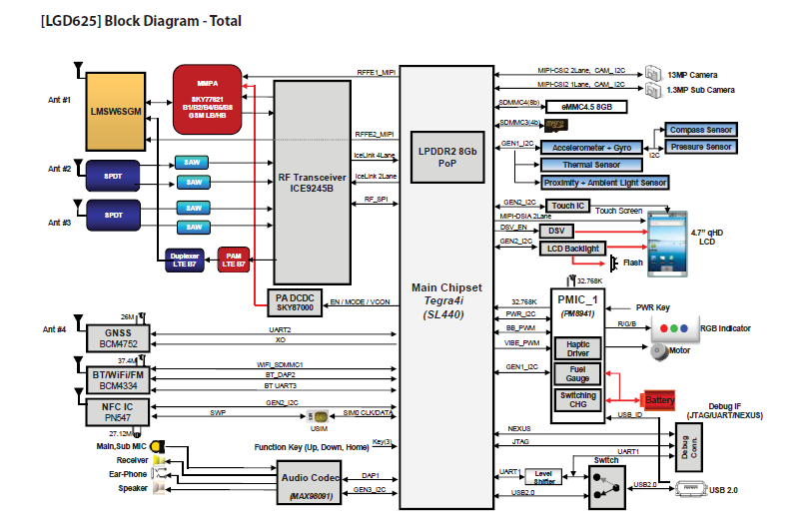The image size is (811, 532).
Task: Click the vibration Motor icon
Action: (x=659, y=351)
